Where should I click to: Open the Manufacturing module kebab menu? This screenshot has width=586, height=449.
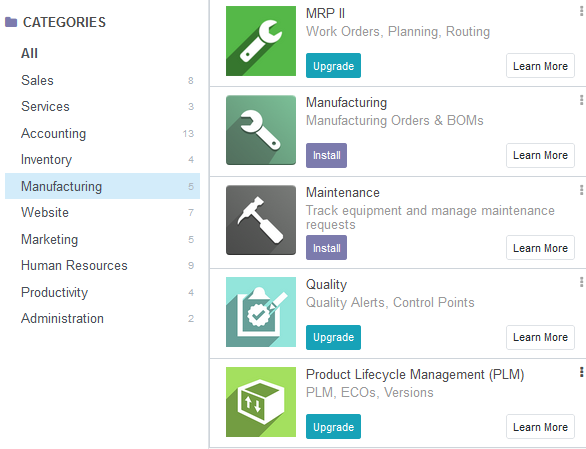[x=582, y=100]
